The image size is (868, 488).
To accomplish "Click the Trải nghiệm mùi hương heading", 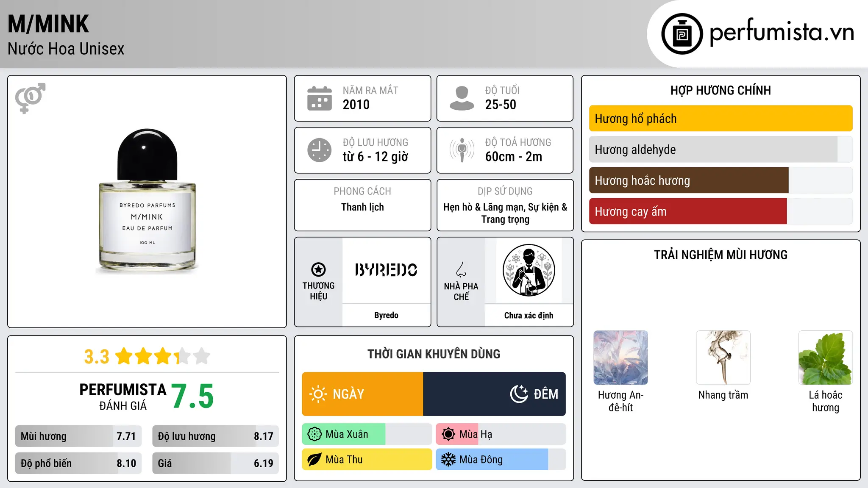I will click(721, 255).
